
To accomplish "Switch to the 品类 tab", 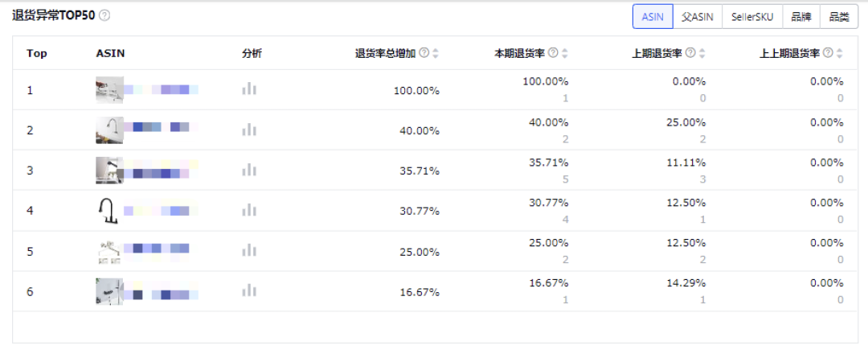I will [x=838, y=17].
